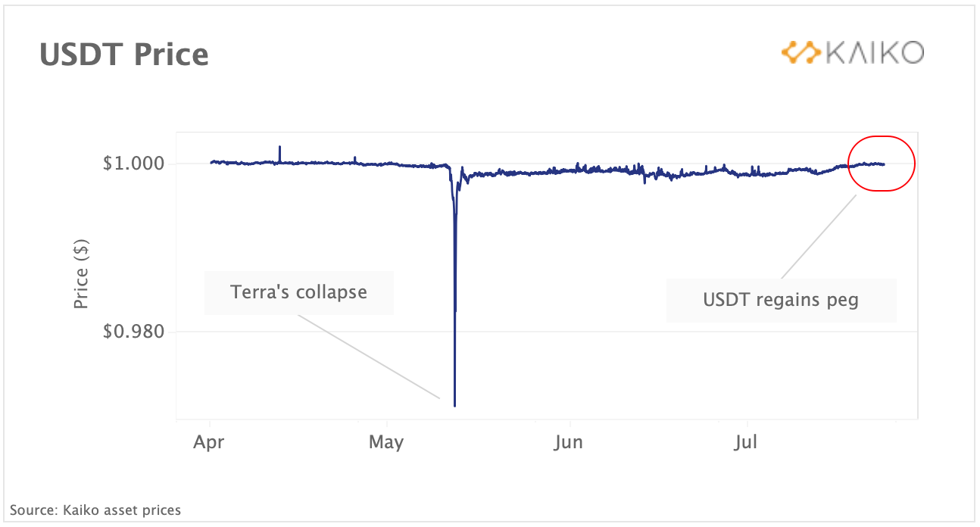Click the $0.980 y-axis label
This screenshot has width=980, height=527.
tap(135, 332)
